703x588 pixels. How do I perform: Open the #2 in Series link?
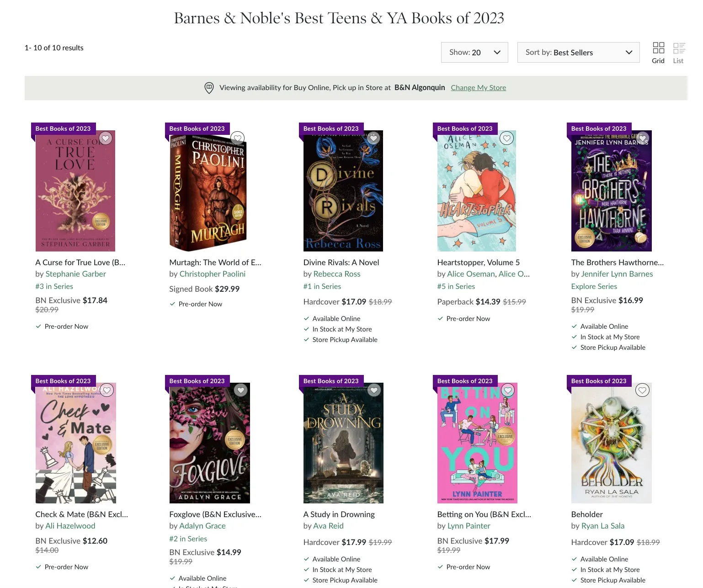pos(188,539)
